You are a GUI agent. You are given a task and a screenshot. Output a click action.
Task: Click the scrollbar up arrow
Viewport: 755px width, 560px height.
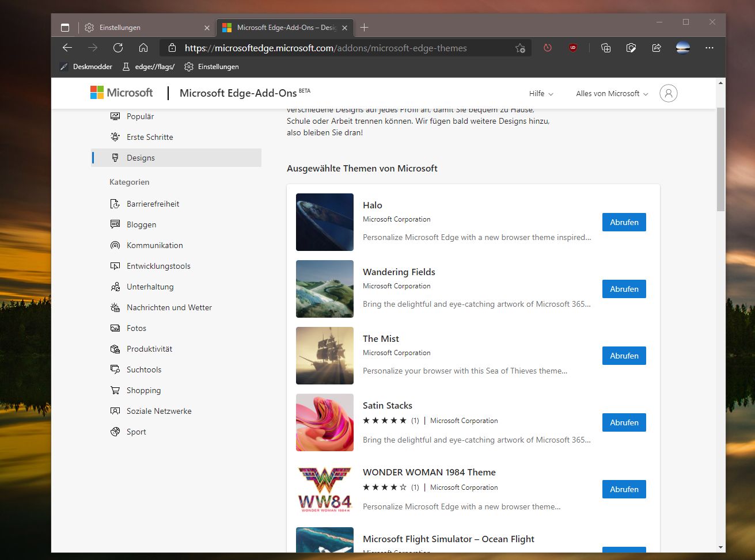pyautogui.click(x=721, y=83)
